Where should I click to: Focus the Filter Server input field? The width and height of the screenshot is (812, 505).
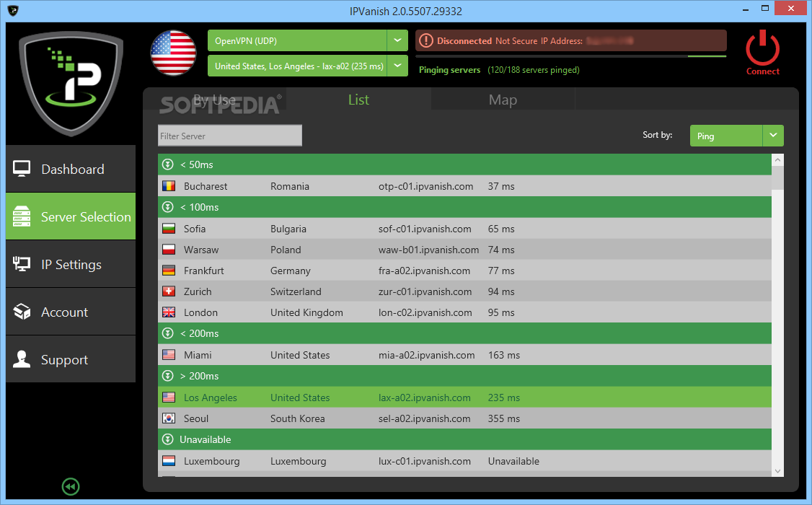(230, 136)
